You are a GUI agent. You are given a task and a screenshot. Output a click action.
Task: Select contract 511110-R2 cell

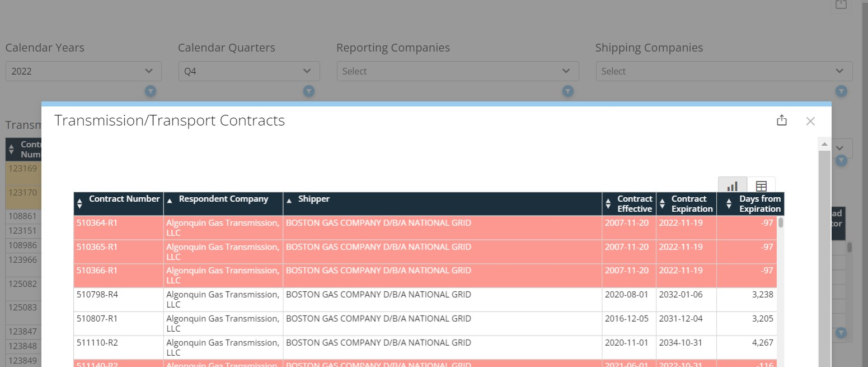point(119,348)
